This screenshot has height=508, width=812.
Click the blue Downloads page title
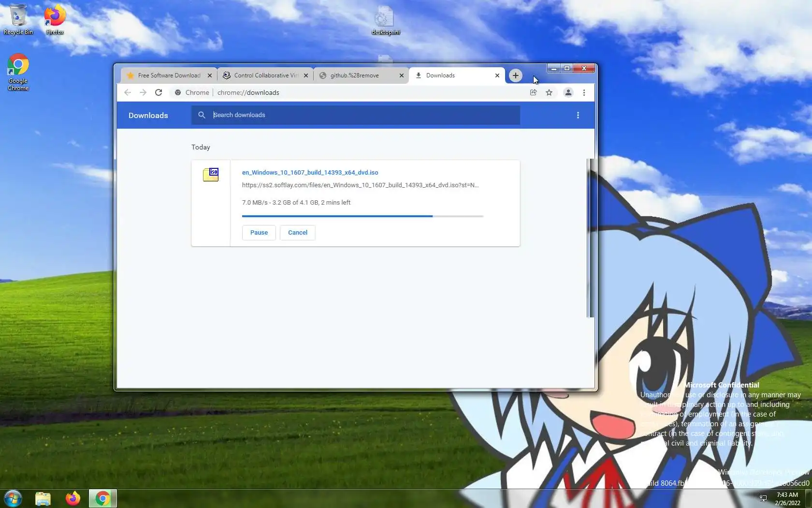148,116
